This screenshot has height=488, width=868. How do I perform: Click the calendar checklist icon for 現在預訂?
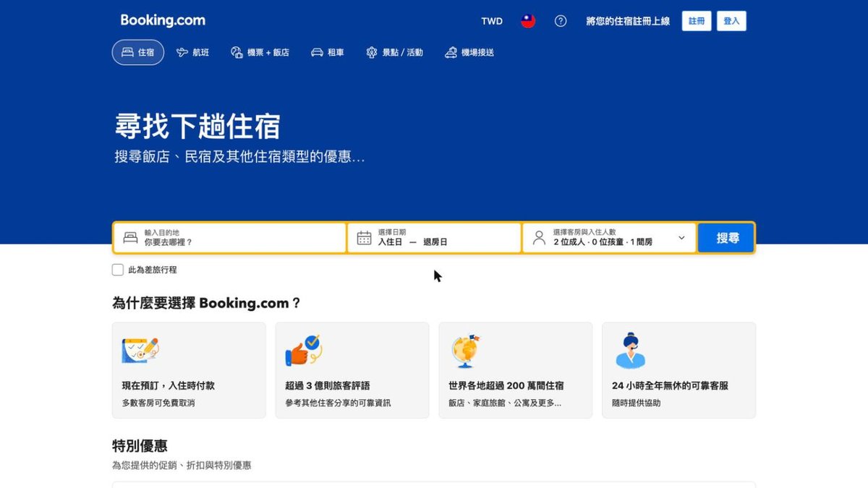pyautogui.click(x=140, y=351)
